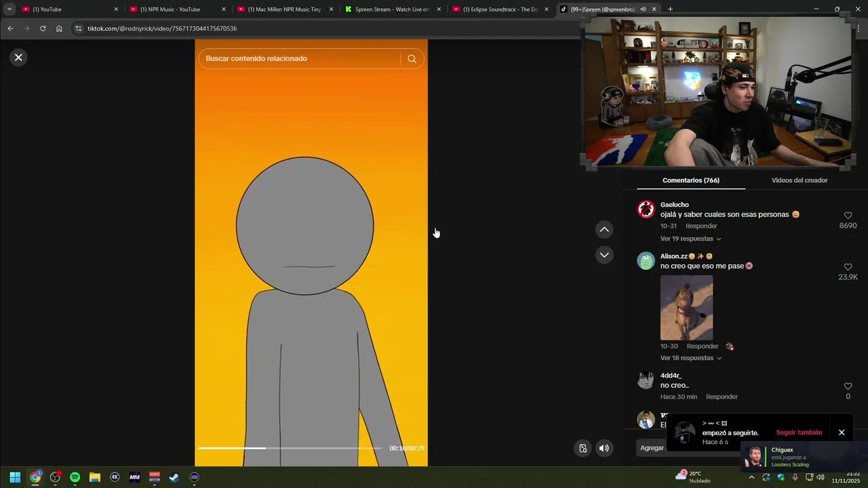Click the search magnifier icon in related search
This screenshot has height=488, width=868.
point(412,59)
